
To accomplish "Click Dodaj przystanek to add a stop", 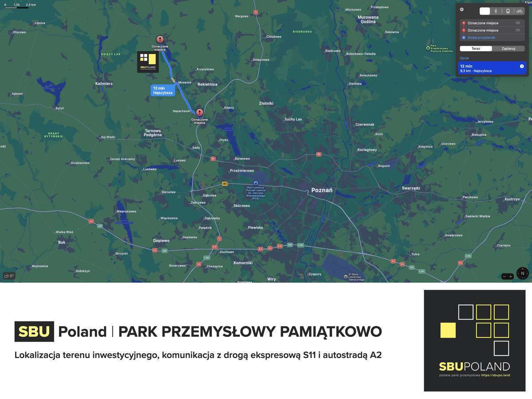I will 481,38.
